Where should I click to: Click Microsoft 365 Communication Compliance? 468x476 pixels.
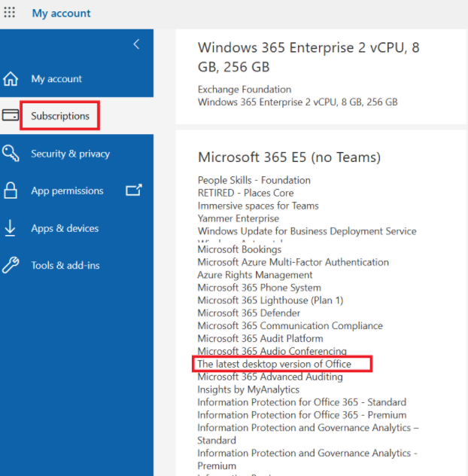290,325
